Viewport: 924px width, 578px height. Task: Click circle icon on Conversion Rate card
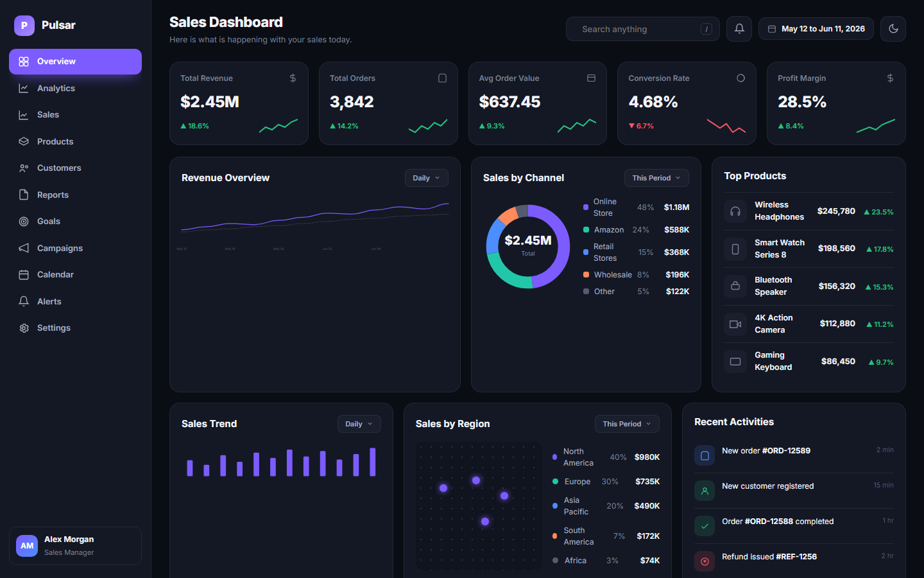(740, 78)
